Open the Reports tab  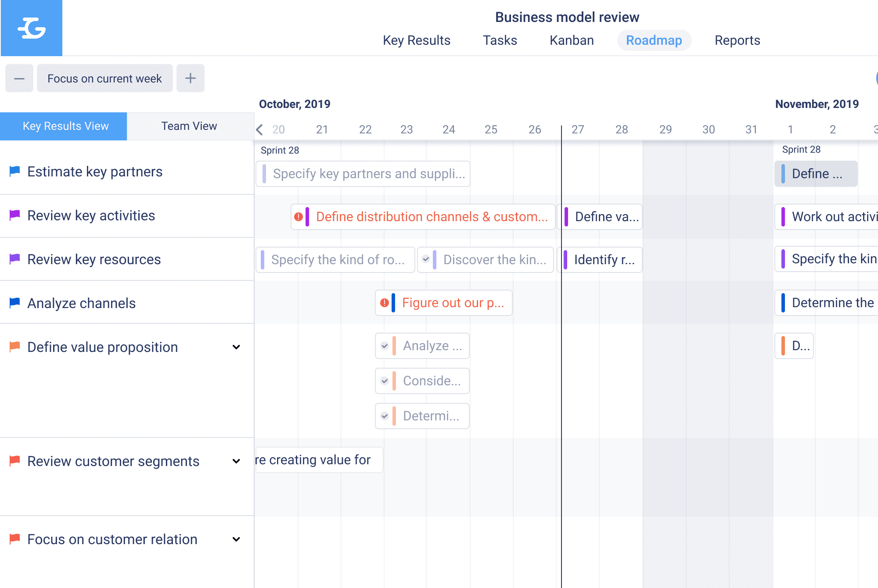coord(737,40)
